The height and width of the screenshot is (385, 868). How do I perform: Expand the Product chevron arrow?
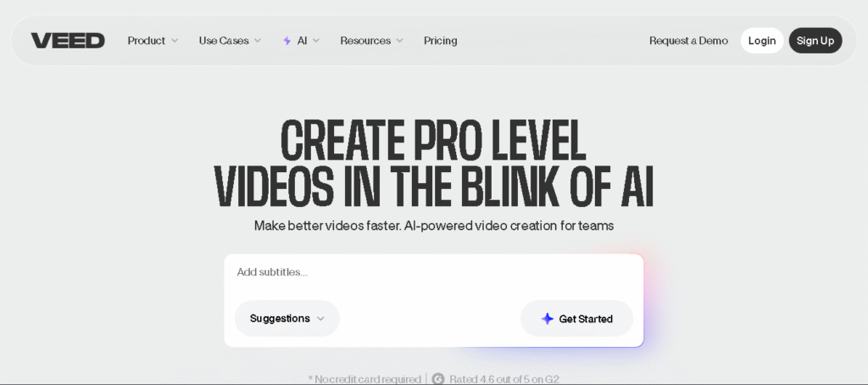point(175,41)
